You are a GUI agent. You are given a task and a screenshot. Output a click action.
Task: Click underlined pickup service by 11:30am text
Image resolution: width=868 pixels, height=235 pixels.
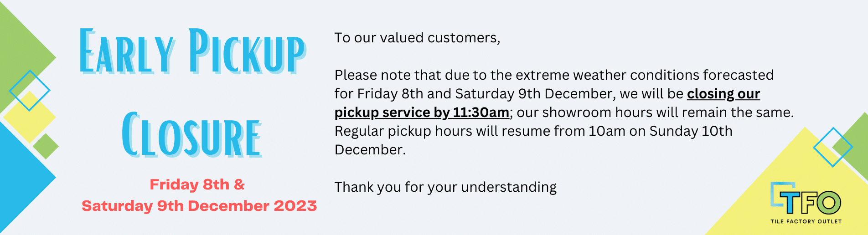[422, 112]
